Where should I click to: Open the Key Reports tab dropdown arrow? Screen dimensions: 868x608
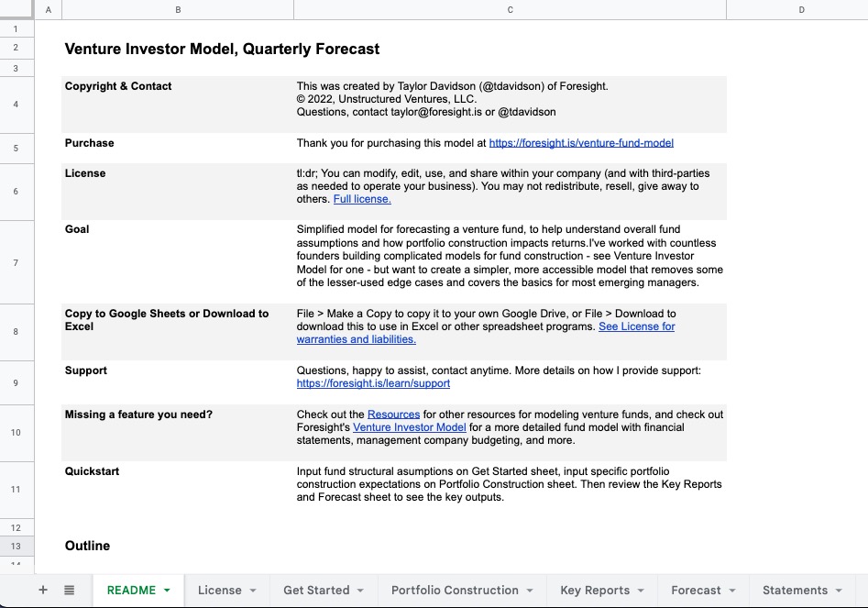click(x=640, y=591)
